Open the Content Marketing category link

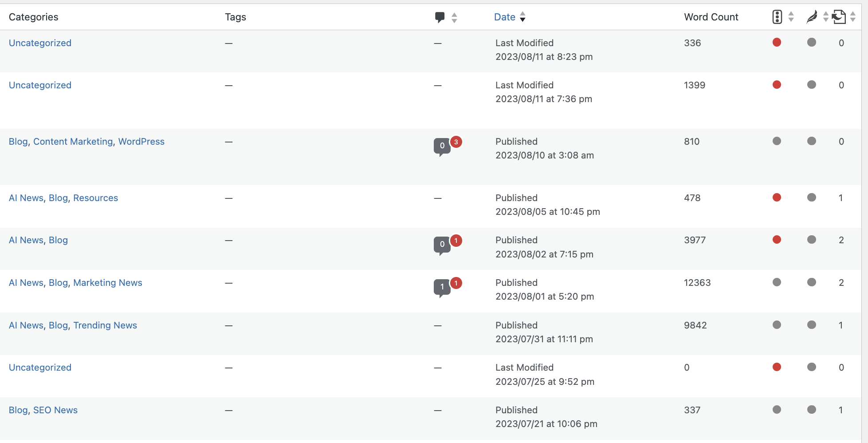(73, 142)
